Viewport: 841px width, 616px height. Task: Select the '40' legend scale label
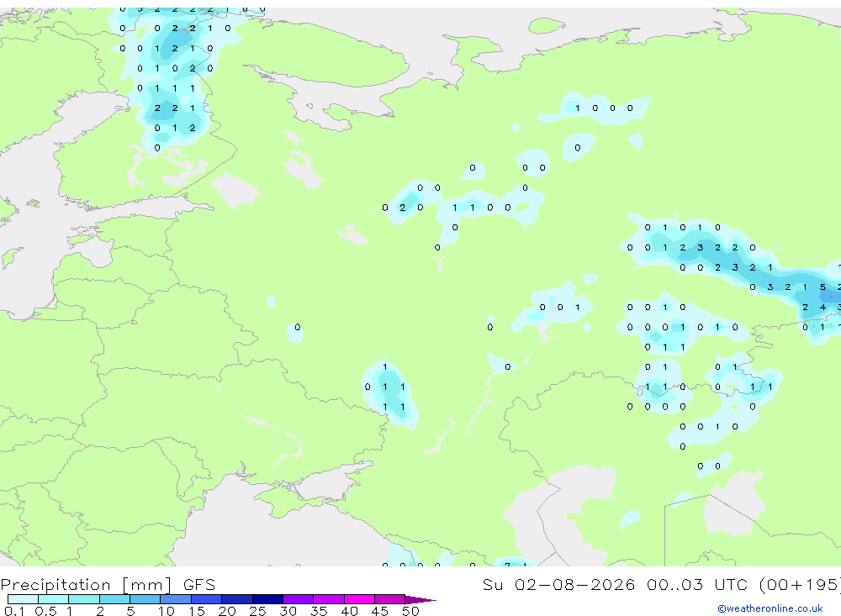coord(349,611)
